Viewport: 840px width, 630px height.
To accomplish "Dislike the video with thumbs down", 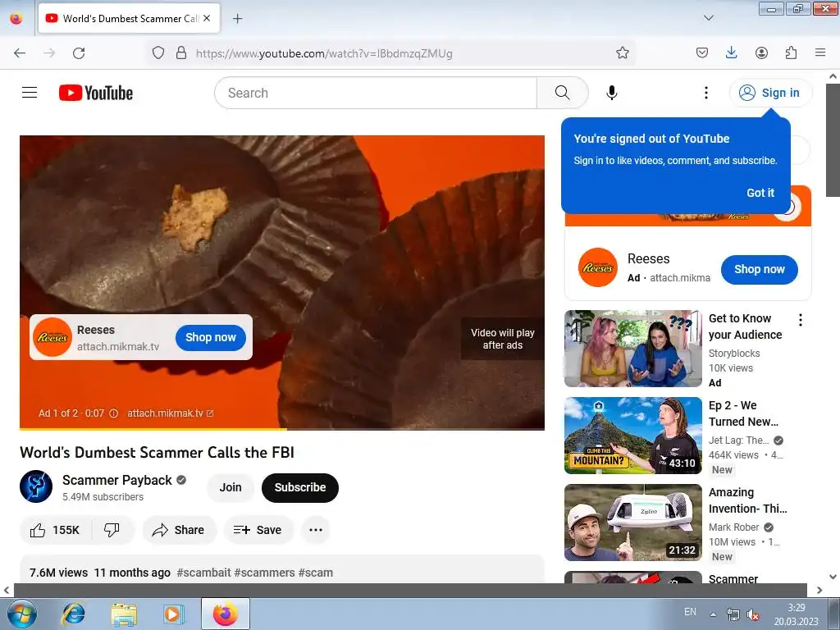I will click(112, 530).
